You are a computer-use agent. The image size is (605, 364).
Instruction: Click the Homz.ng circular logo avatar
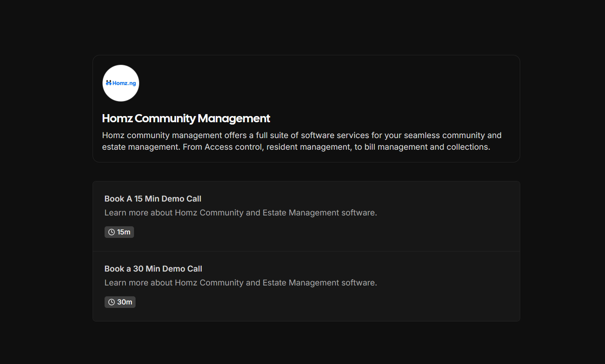(x=120, y=83)
